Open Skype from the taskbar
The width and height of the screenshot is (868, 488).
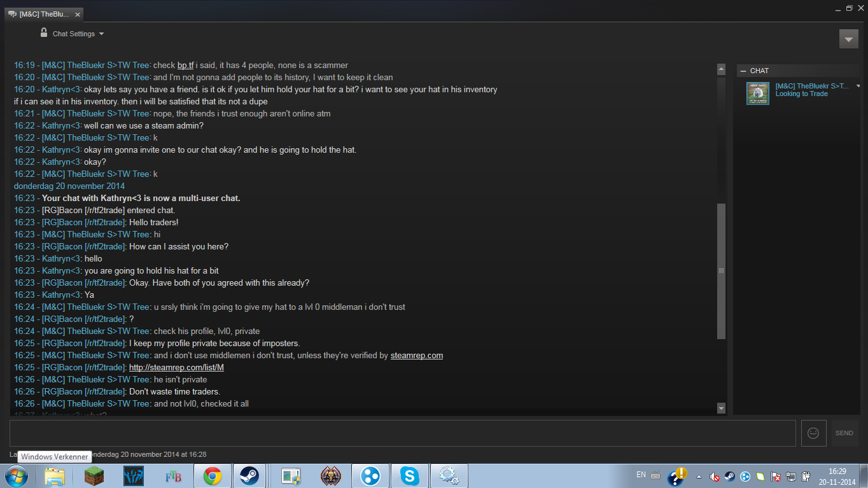click(x=409, y=475)
